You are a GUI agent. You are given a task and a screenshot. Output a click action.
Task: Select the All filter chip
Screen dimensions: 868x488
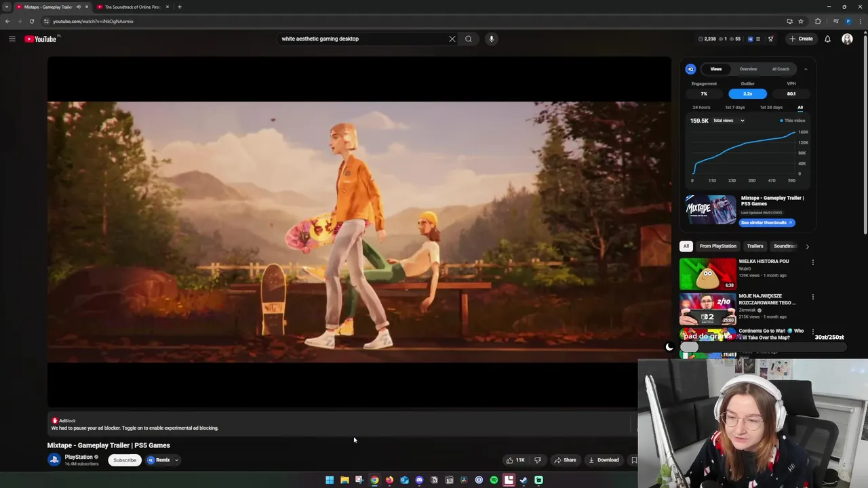pos(686,246)
